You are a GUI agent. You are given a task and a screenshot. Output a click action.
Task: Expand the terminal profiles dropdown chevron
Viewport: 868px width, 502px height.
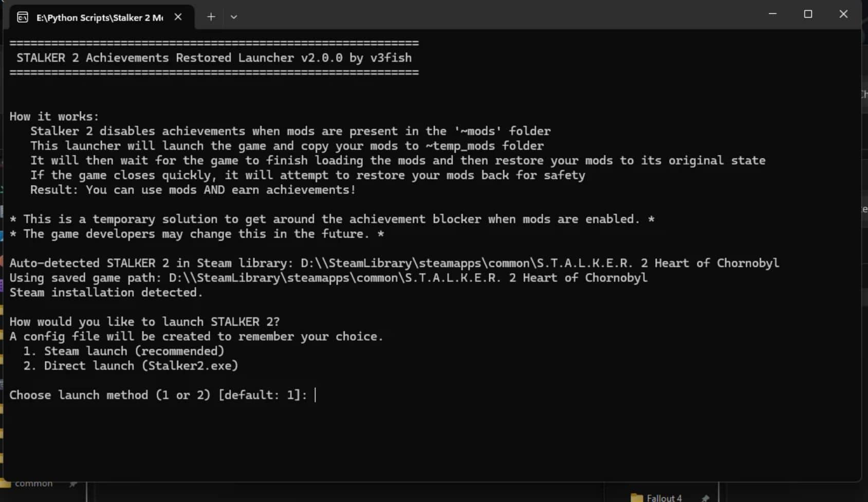(234, 17)
